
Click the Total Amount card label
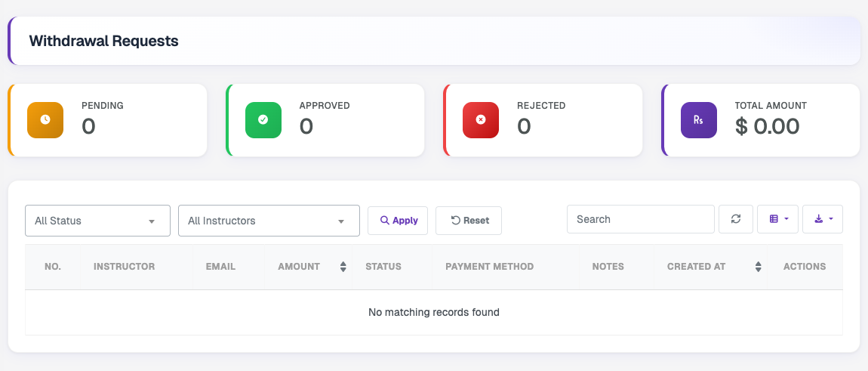pyautogui.click(x=771, y=105)
